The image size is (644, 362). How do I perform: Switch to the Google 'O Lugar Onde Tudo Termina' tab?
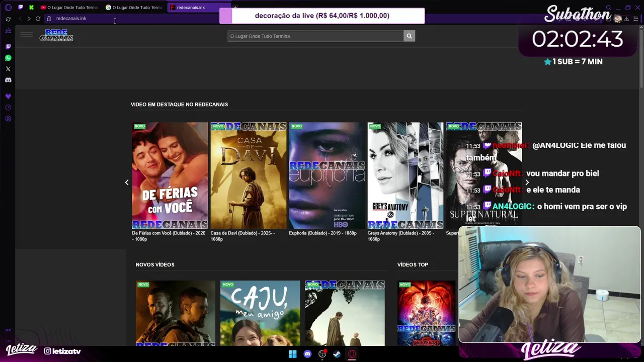click(134, 8)
